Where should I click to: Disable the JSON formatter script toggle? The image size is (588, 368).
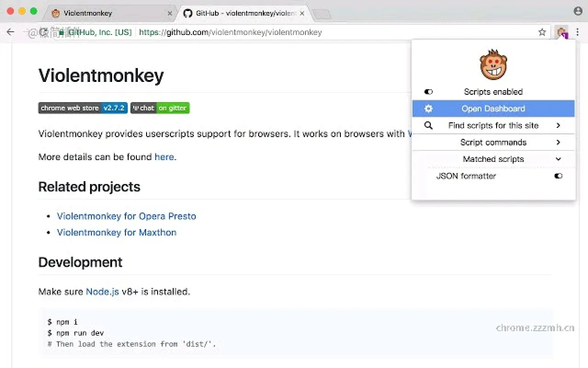558,176
